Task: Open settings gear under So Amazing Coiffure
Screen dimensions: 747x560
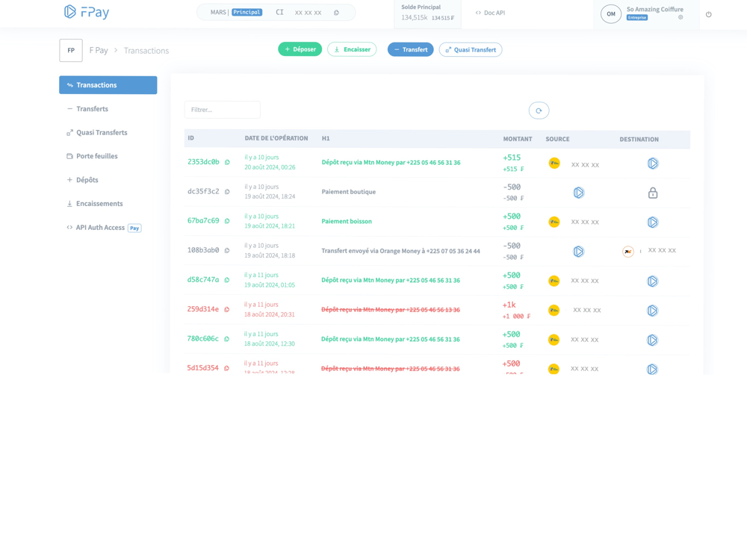Action: point(681,17)
